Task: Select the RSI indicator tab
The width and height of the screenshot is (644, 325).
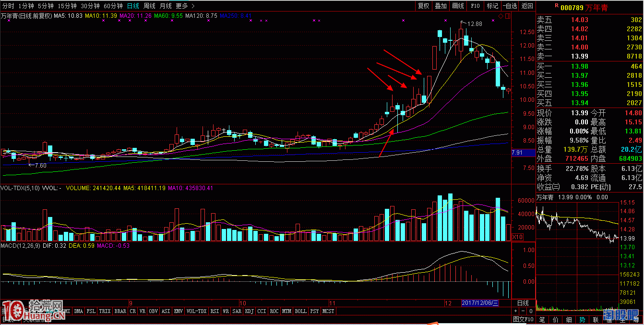Action: [x=215, y=311]
